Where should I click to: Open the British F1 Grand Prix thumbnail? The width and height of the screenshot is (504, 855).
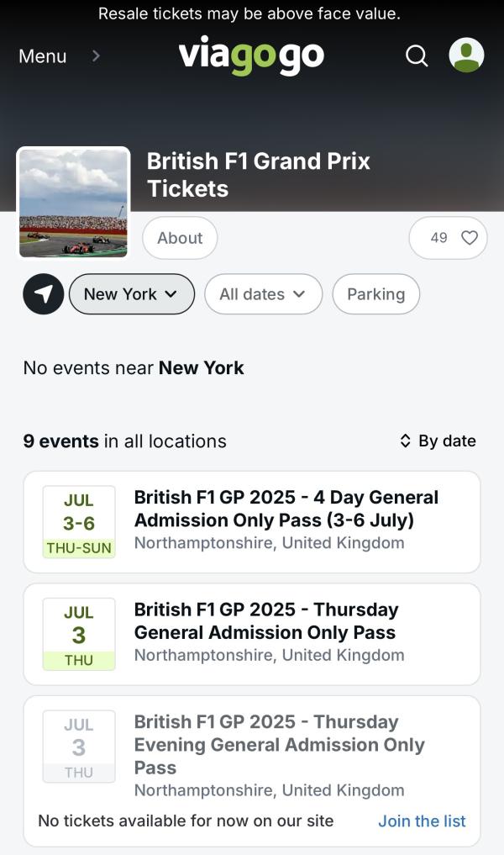(x=74, y=203)
